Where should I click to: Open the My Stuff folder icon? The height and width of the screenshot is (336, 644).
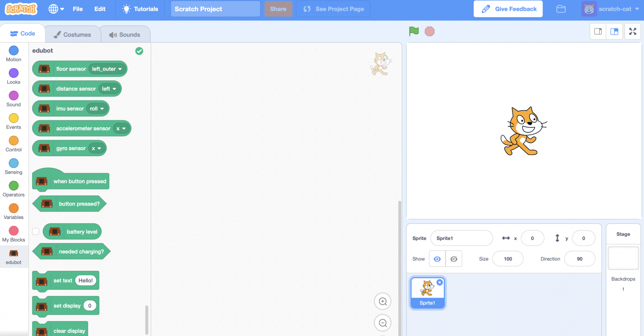[x=561, y=9]
